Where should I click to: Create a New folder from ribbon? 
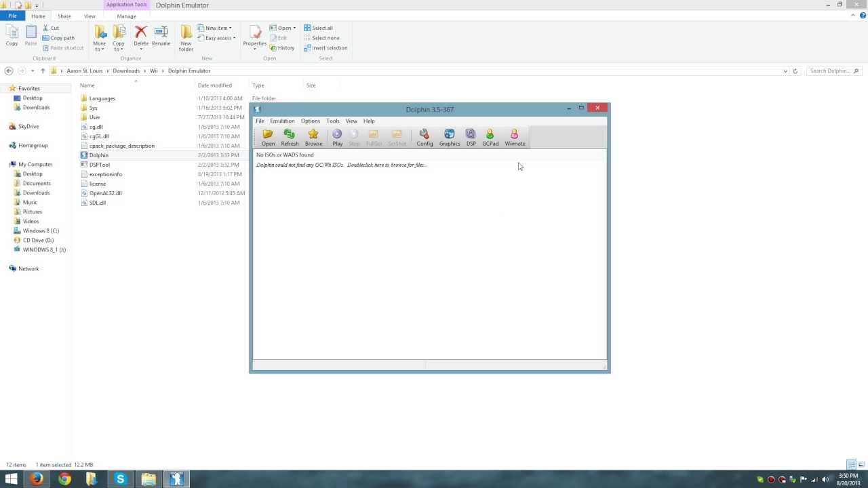[186, 38]
